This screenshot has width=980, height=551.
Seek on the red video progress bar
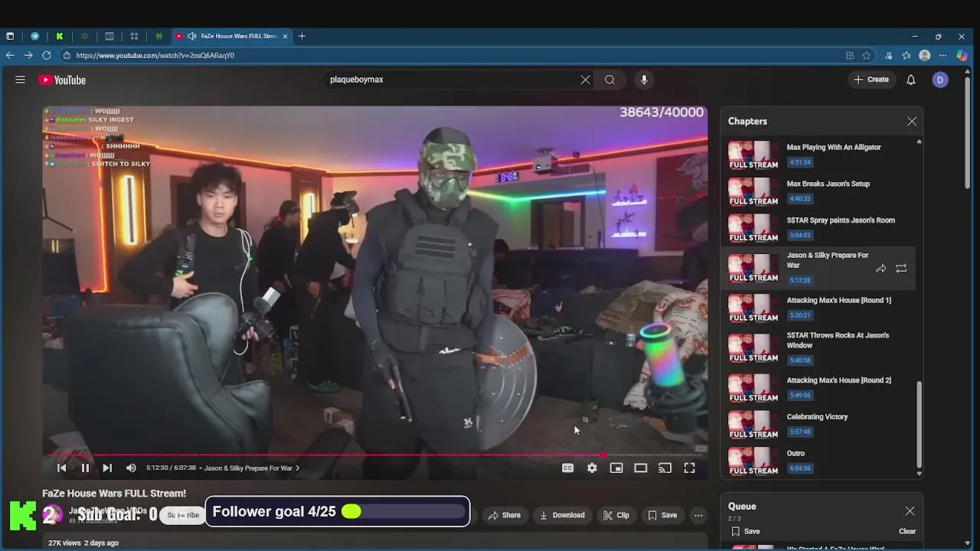pyautogui.click(x=375, y=455)
